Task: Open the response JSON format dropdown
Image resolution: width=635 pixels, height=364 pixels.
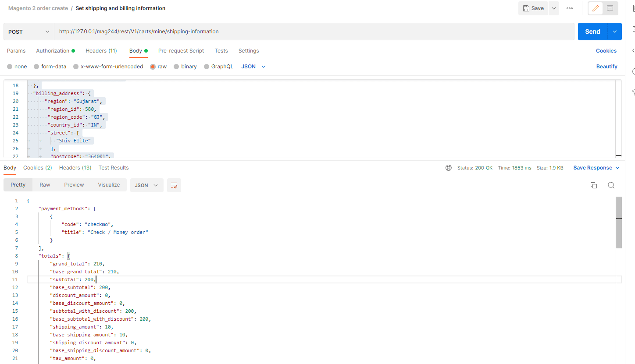Action: pyautogui.click(x=146, y=185)
